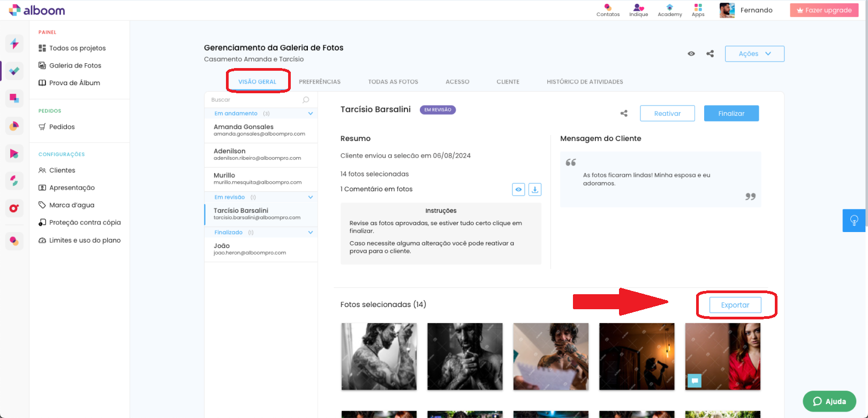Open first black-and-white tattooed man photo
The width and height of the screenshot is (868, 418).
click(x=379, y=356)
